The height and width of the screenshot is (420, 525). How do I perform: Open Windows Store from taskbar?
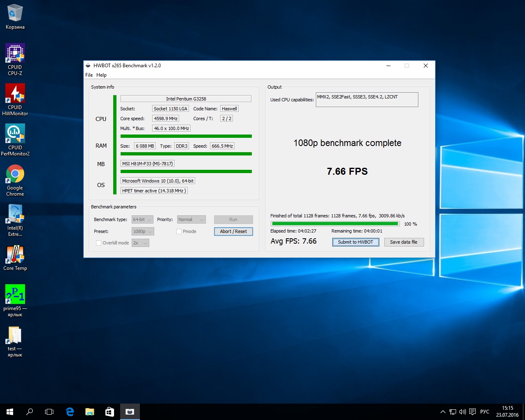coord(110,412)
